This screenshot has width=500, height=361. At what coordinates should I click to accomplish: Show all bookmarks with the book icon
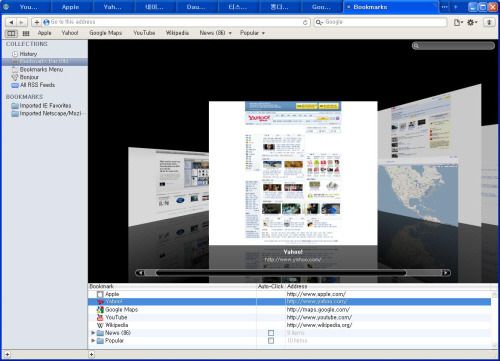tap(11, 33)
